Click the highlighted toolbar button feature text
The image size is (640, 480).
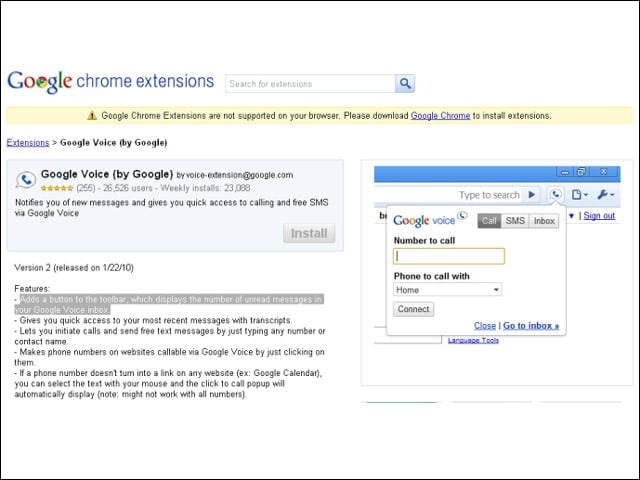pyautogui.click(x=169, y=304)
